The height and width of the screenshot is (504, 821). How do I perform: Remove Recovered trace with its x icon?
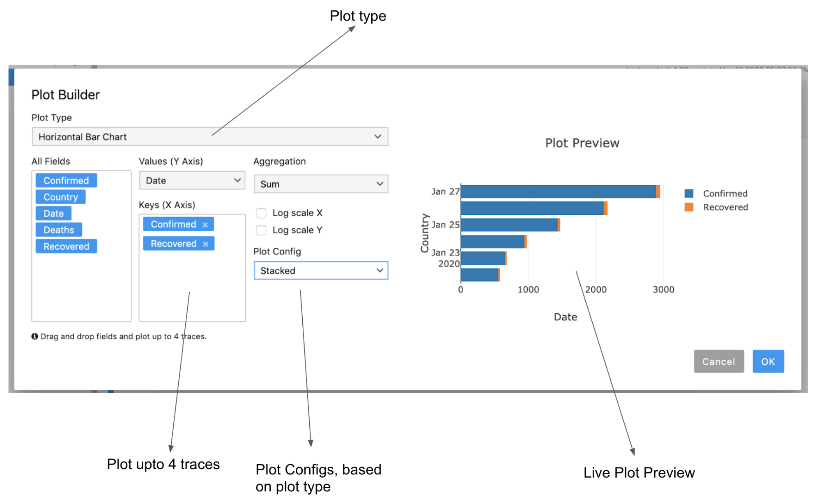click(x=205, y=244)
